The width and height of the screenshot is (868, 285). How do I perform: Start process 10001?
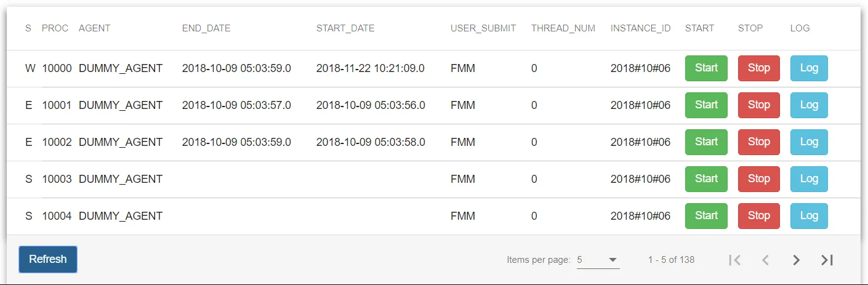(x=706, y=105)
